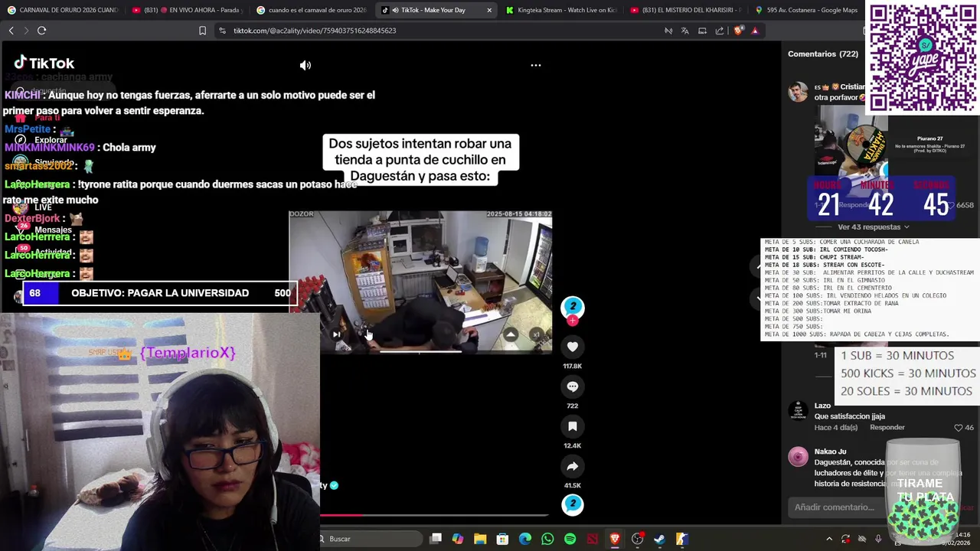Click Brave browser taskbar icon
980x551 pixels.
click(615, 539)
